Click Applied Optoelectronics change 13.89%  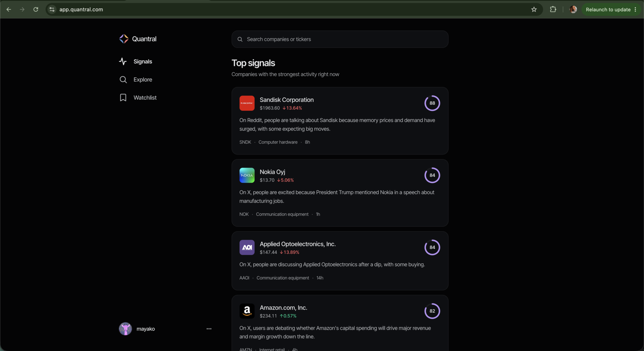[289, 252]
